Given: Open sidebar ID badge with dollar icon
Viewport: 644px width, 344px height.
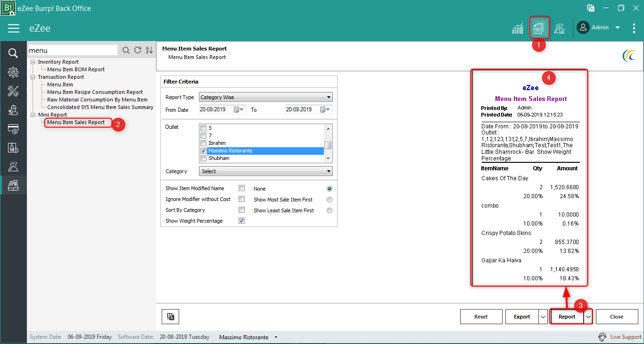Looking at the screenshot, I should [x=13, y=147].
